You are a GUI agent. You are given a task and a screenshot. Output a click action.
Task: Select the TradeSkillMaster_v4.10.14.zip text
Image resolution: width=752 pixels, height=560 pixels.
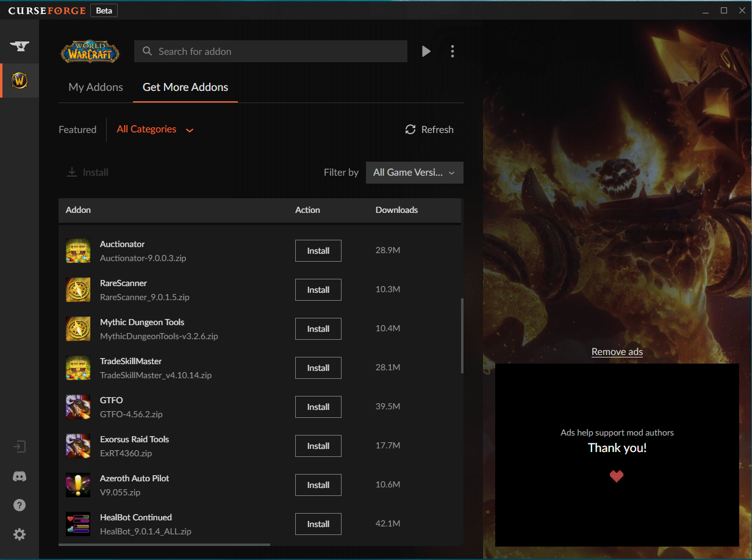point(156,375)
